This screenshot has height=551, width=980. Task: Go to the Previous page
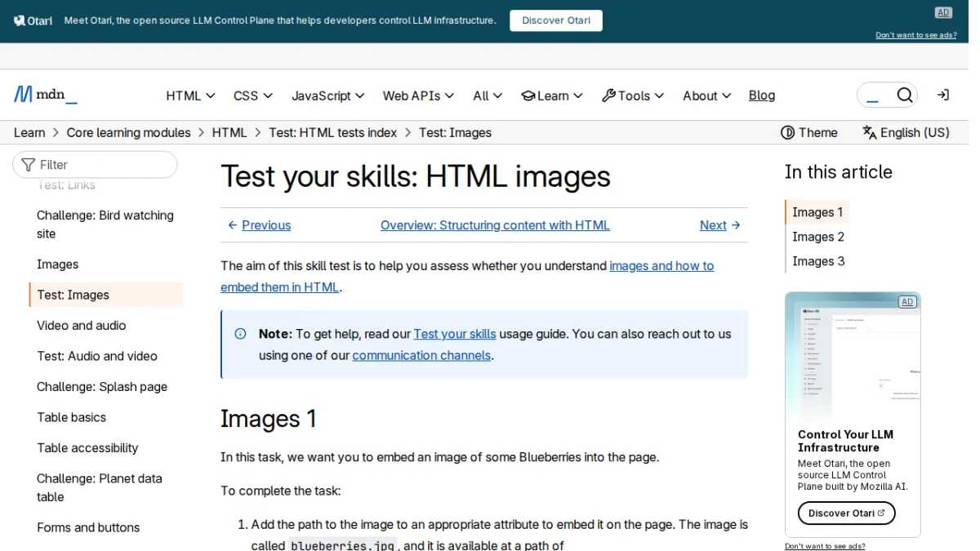point(259,225)
